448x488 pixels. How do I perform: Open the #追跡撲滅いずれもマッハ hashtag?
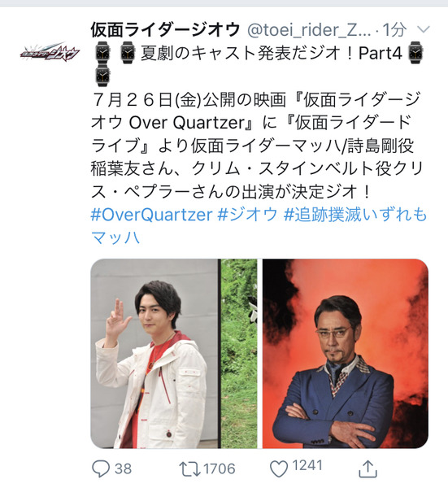(259, 226)
